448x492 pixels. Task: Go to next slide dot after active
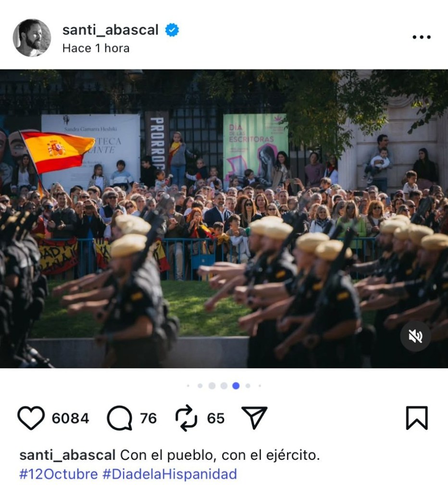[248, 386]
